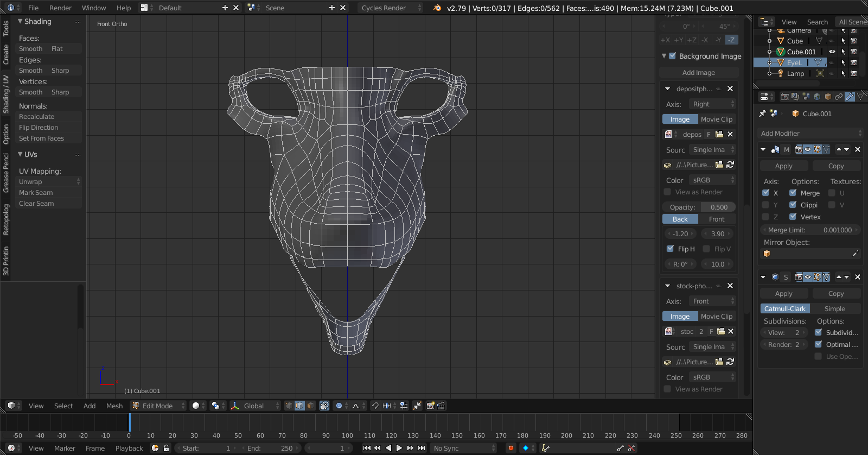The width and height of the screenshot is (868, 455).
Task: Click the Merge Limit value field
Action: pyautogui.click(x=810, y=230)
